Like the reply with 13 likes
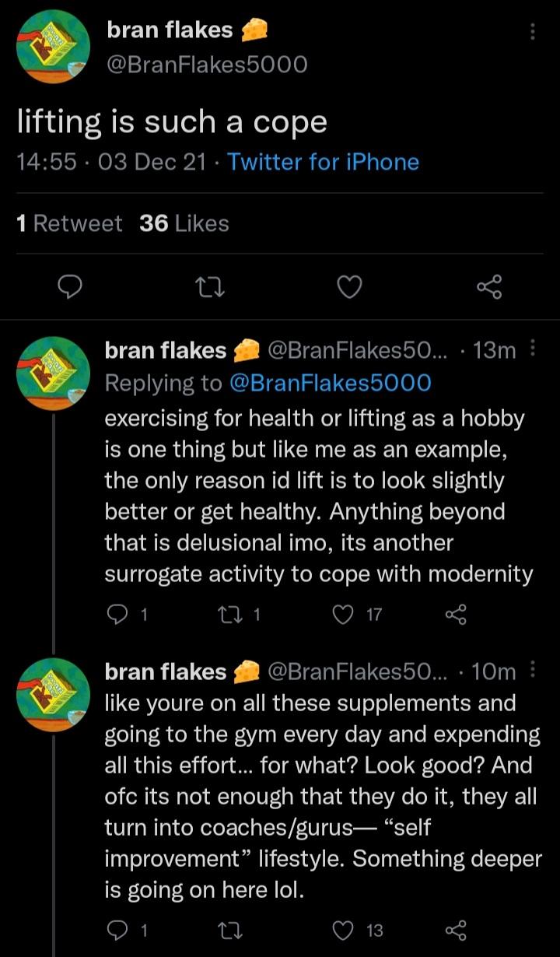The width and height of the screenshot is (560, 957). (x=343, y=930)
